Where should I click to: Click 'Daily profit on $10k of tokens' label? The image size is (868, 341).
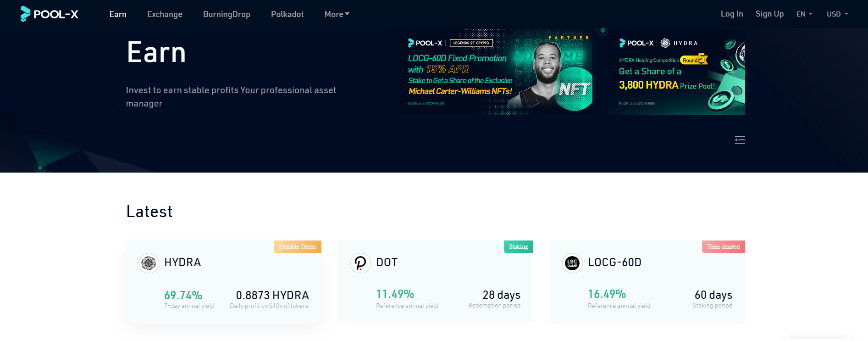pyautogui.click(x=269, y=306)
